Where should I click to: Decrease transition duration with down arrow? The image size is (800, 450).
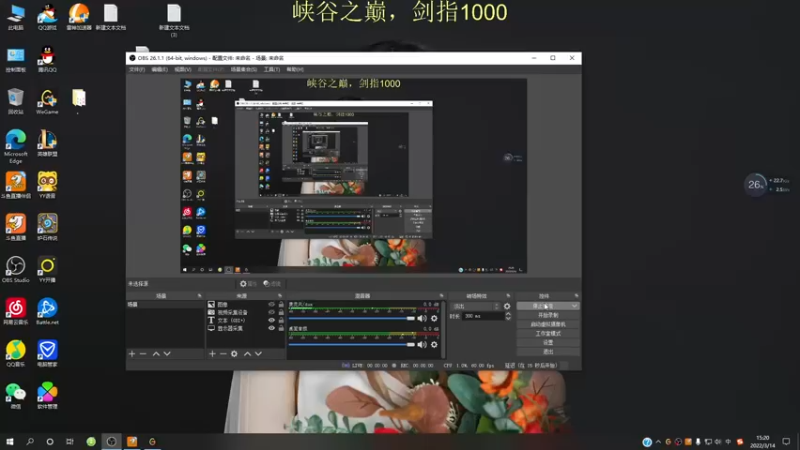pos(508,318)
